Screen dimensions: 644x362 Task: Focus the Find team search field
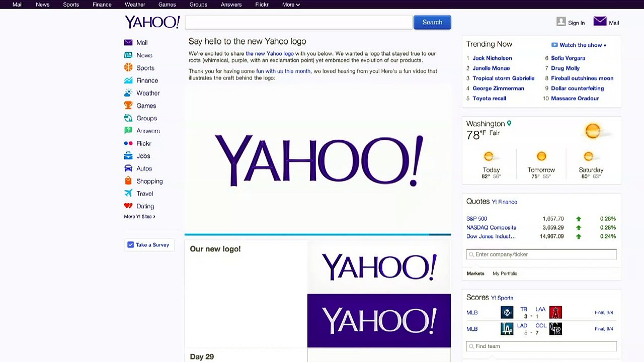point(541,346)
